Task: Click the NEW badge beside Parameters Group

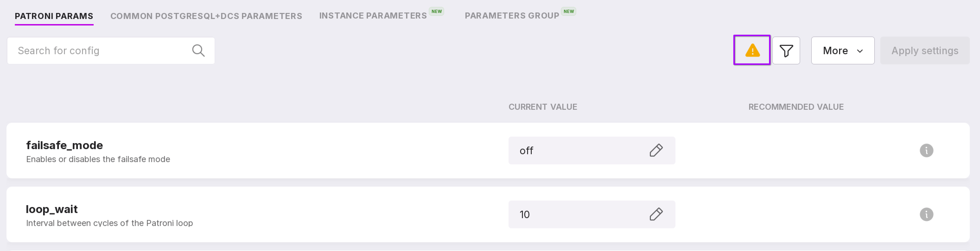Action: point(568,11)
